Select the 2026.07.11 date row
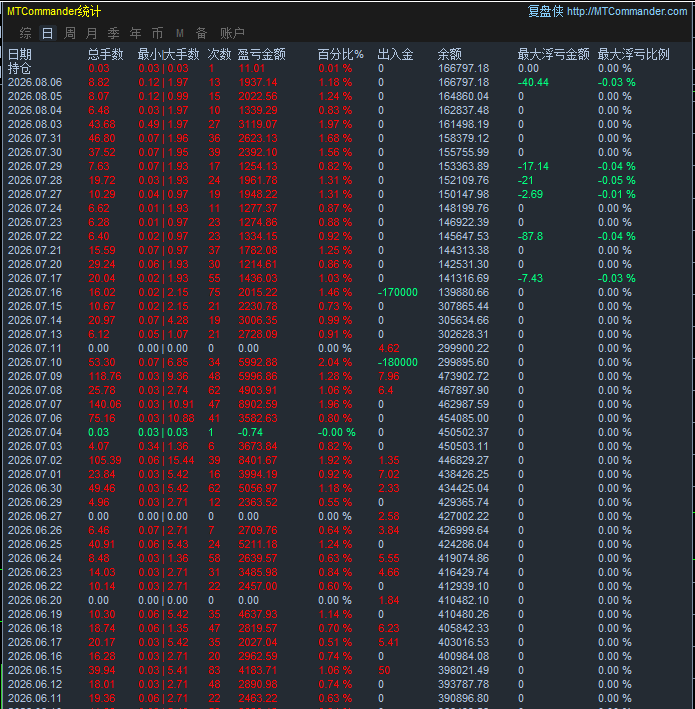Screen dimensions: 695x709 35,349
